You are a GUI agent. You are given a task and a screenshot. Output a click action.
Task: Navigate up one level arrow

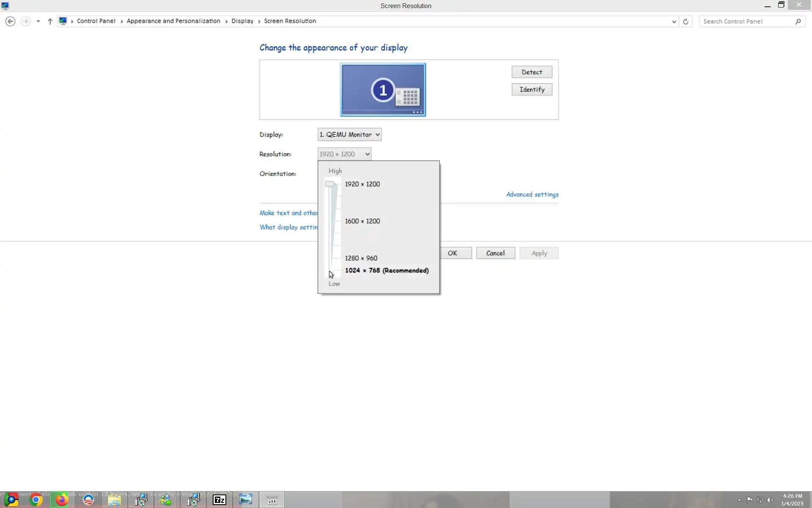(50, 21)
